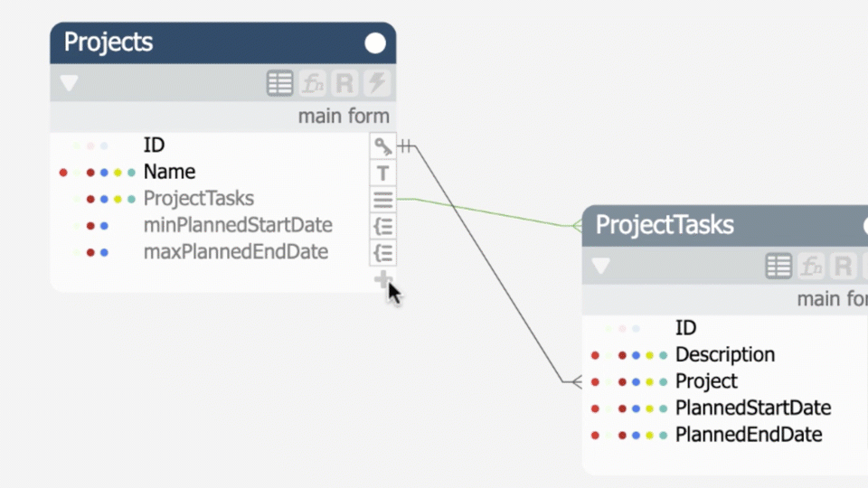The width and height of the screenshot is (868, 488).
Task: Click the formula icon for maxPlannedEndDate
Action: point(383,253)
